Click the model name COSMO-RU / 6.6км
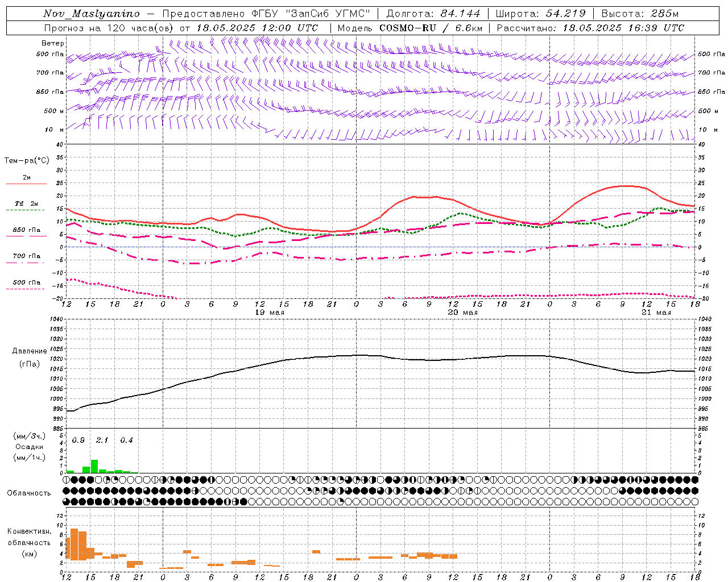The height and width of the screenshot is (582, 728). (431, 28)
